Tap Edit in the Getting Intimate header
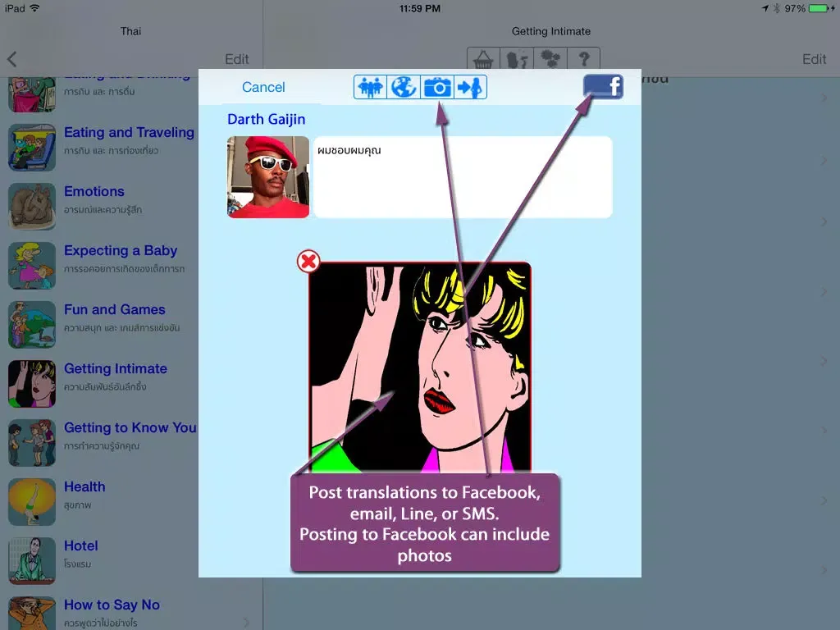The width and height of the screenshot is (840, 630). (814, 59)
